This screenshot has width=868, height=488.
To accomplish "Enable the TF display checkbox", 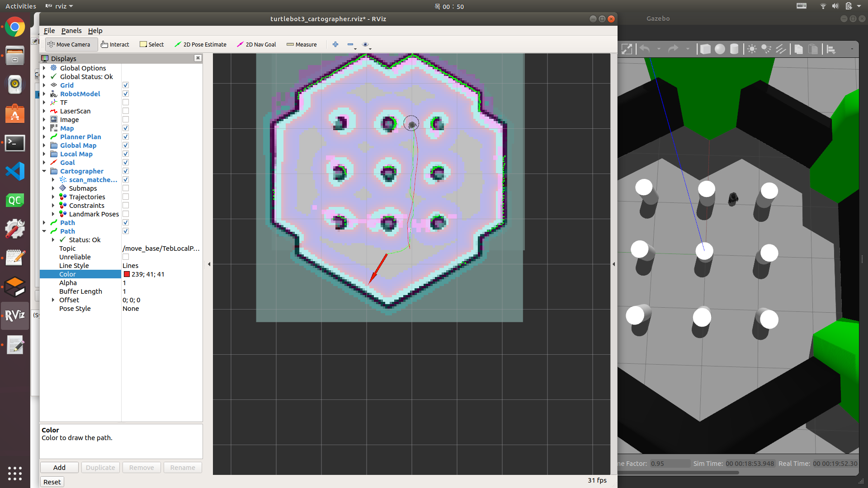I will pos(126,102).
